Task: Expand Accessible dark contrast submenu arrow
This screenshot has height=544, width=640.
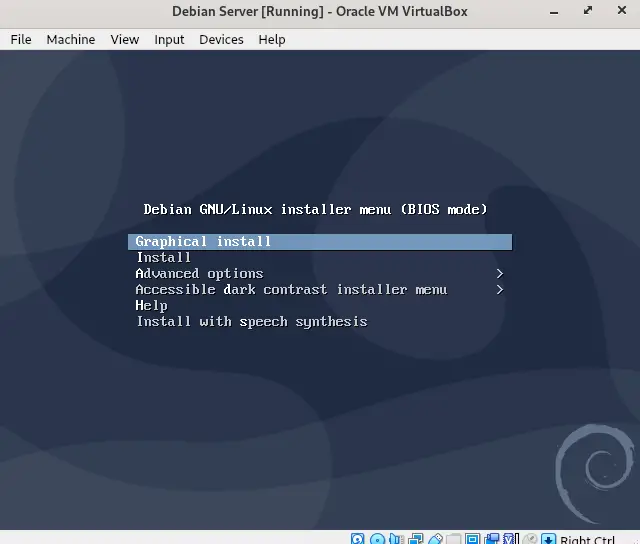Action: (500, 289)
